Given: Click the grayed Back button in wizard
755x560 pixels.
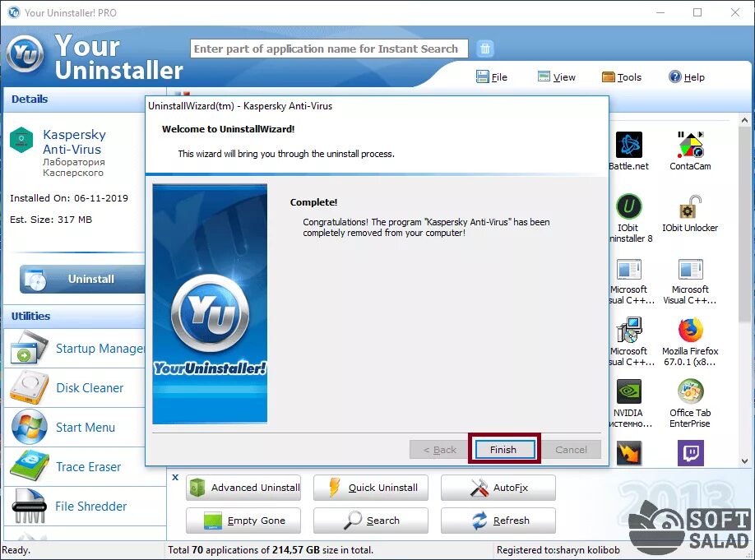Looking at the screenshot, I should point(440,449).
